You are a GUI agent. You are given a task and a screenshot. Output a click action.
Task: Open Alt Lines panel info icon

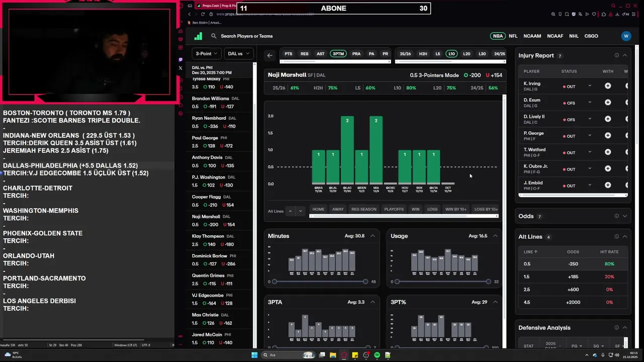[616, 237]
